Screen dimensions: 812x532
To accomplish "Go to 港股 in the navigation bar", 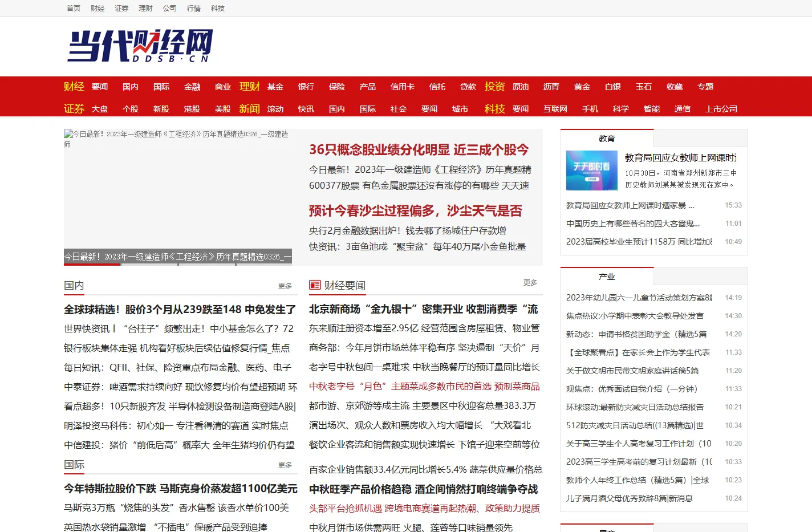I will (192, 109).
